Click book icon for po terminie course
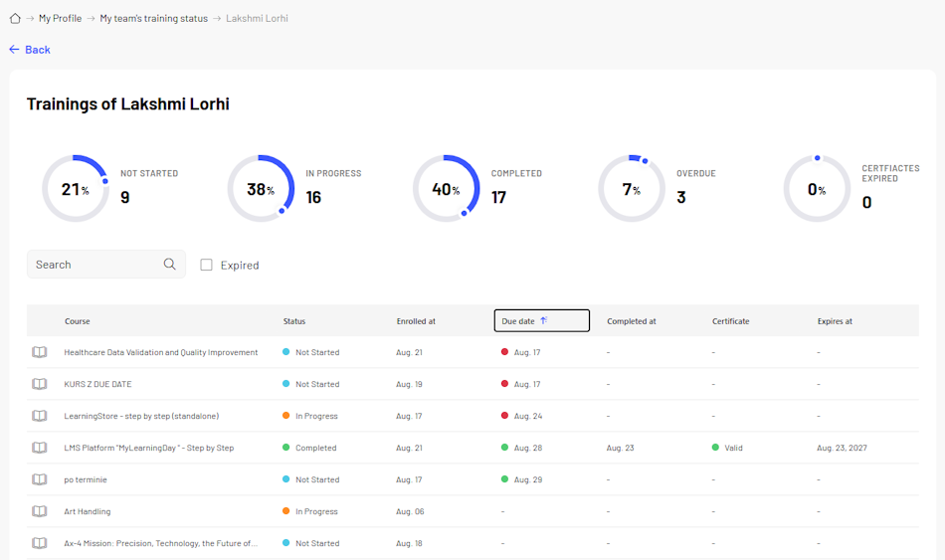945x560 pixels. (39, 479)
